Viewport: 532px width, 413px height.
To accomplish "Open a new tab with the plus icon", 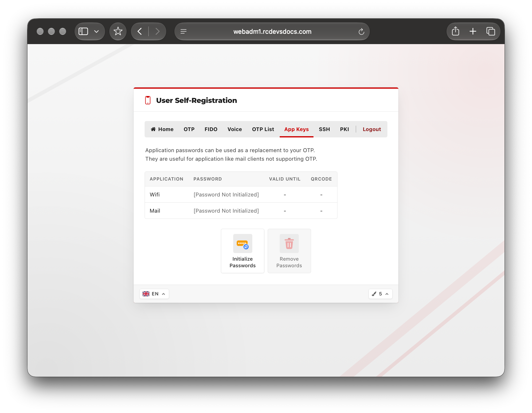I will point(473,31).
